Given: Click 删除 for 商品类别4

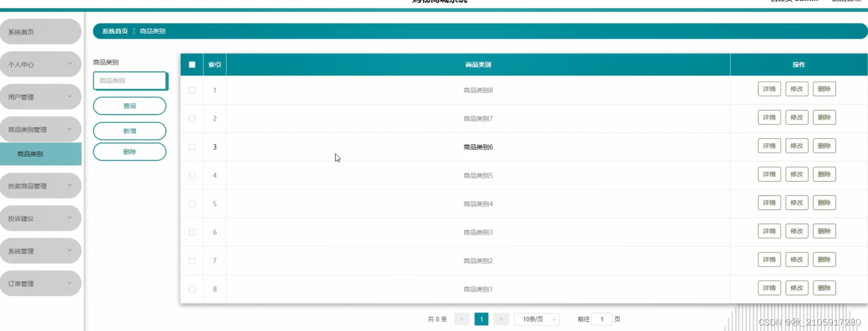Looking at the screenshot, I should (x=824, y=203).
